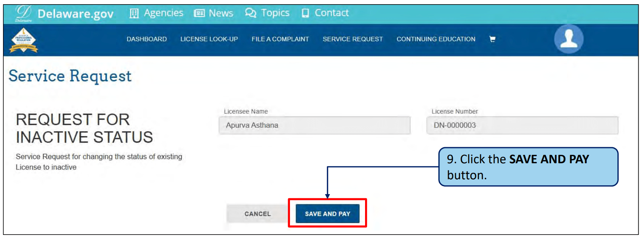Image resolution: width=644 pixels, height=238 pixels.
Task: Open the shopping cart icon
Action: click(492, 39)
